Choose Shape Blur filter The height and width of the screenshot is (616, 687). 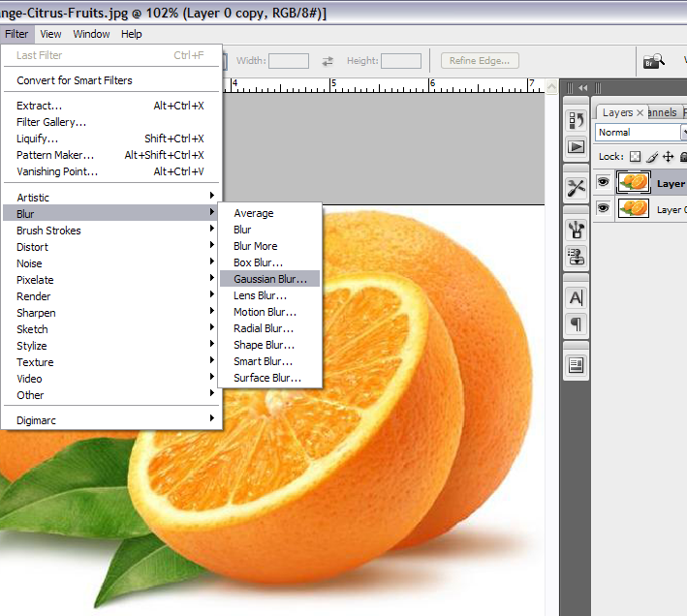(x=270, y=345)
